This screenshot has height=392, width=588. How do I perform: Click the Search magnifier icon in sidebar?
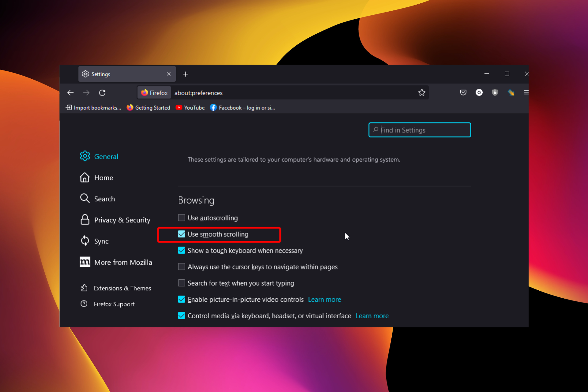click(85, 198)
